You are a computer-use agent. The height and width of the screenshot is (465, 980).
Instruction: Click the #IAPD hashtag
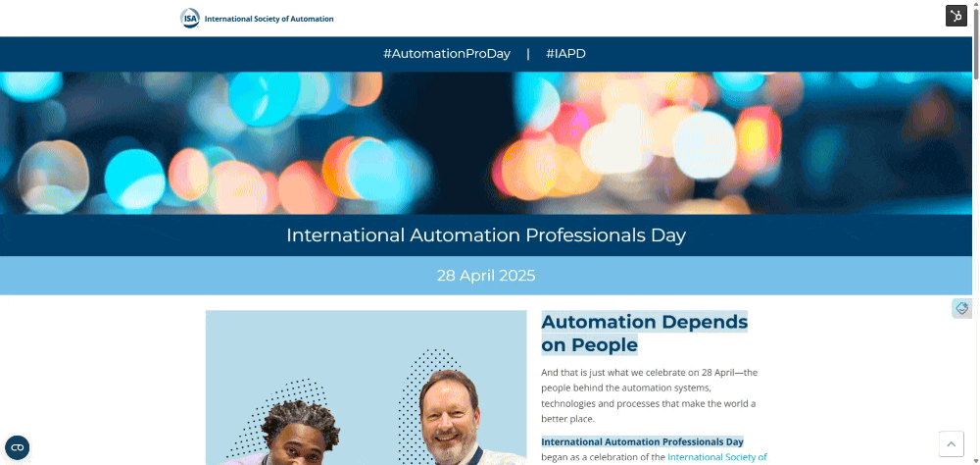point(565,54)
